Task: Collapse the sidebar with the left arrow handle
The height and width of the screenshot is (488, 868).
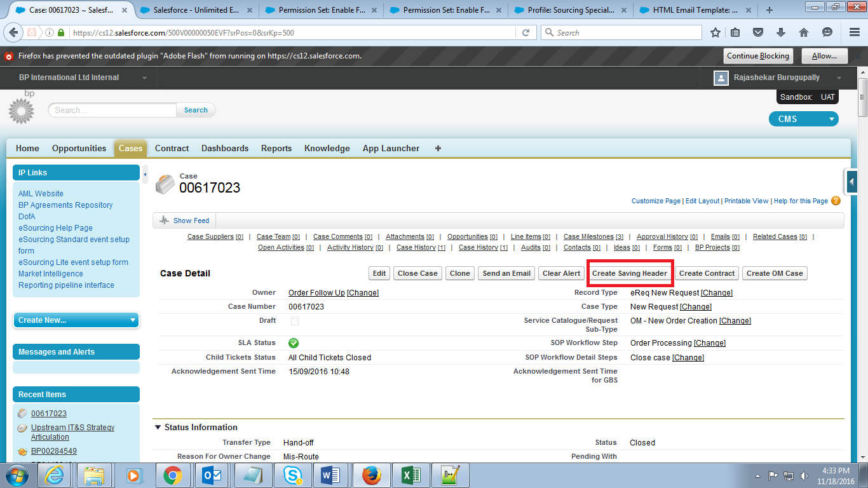Action: 145,174
